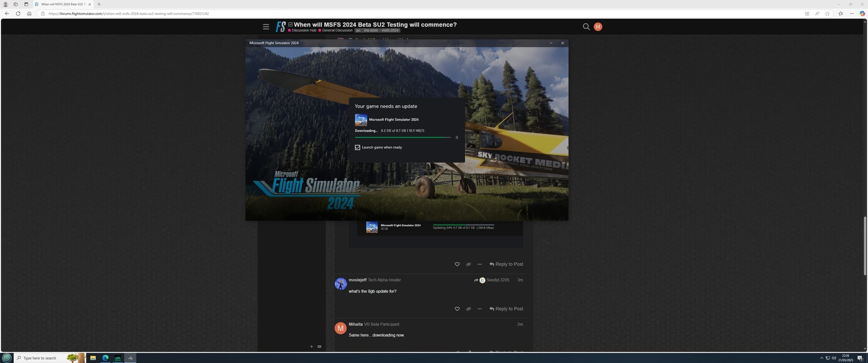868x363 pixels.
Task: Go back in the browser
Action: (7, 14)
